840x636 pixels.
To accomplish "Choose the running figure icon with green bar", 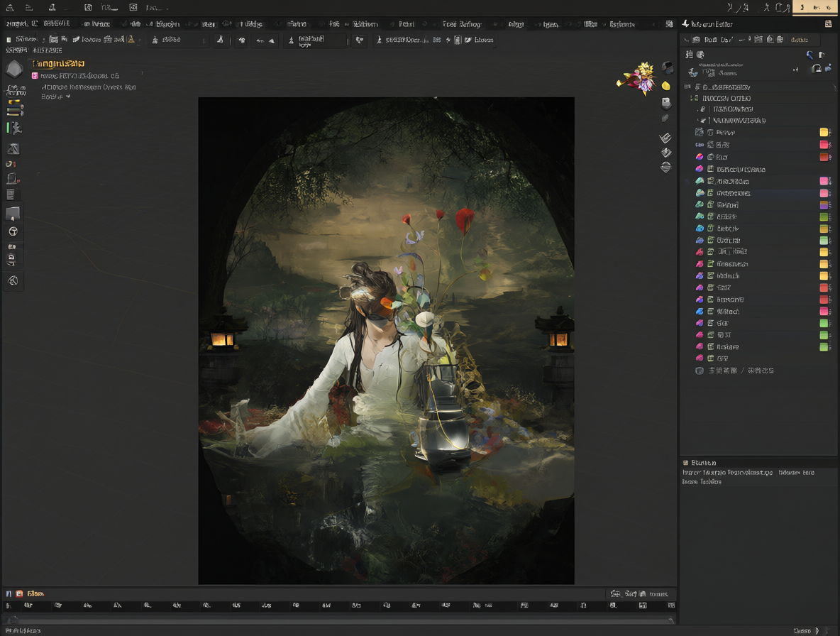I will (14, 128).
